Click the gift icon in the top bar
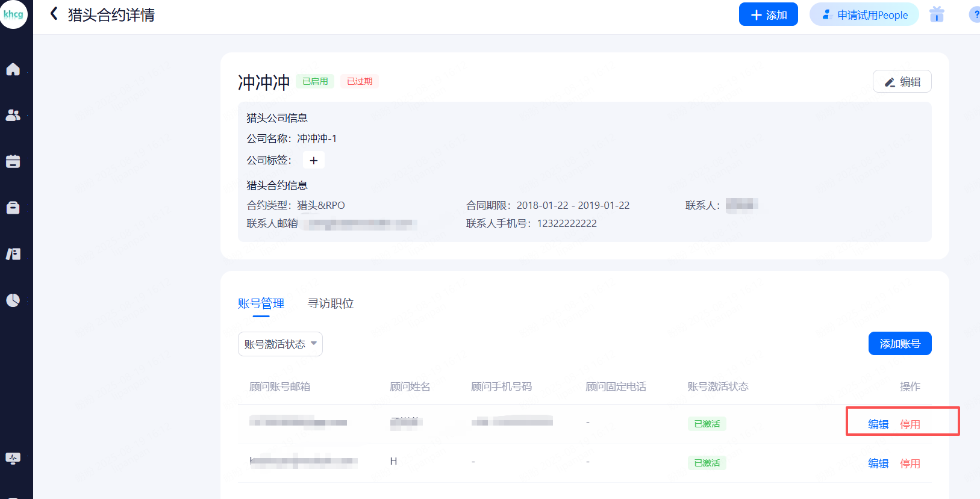The width and height of the screenshot is (980, 499). pos(937,14)
